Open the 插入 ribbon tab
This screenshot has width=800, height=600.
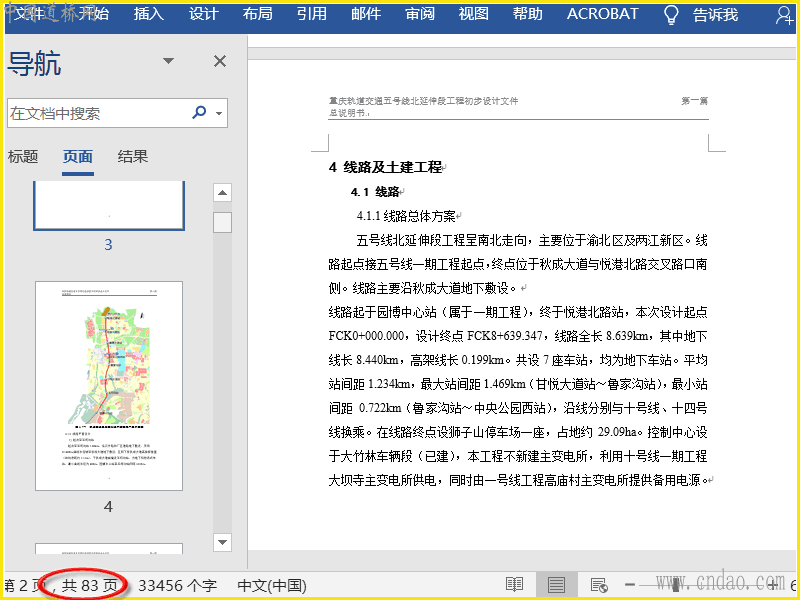coord(148,14)
